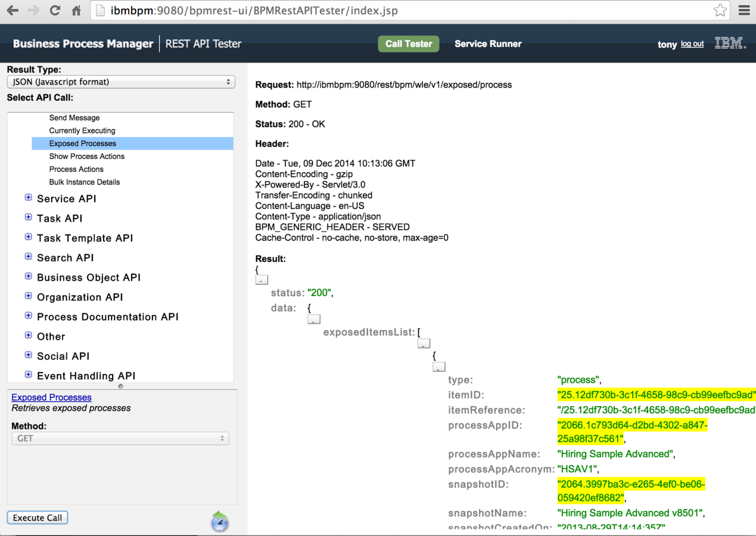Expand the Social API node

tap(28, 355)
